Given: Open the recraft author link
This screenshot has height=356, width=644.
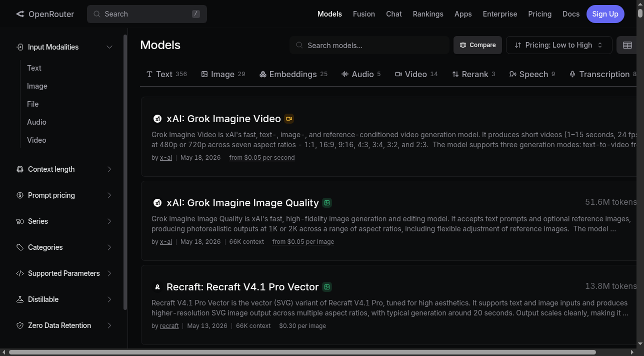Looking at the screenshot, I should (169, 326).
